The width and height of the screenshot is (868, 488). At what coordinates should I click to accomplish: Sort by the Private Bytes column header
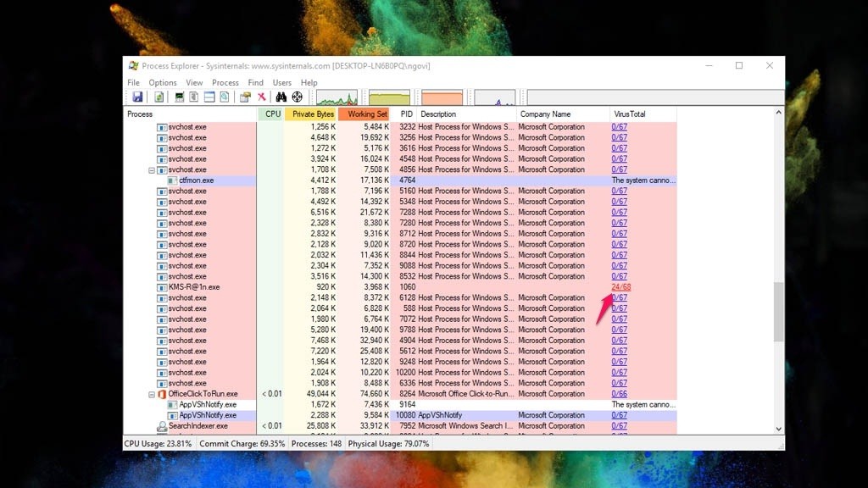311,114
